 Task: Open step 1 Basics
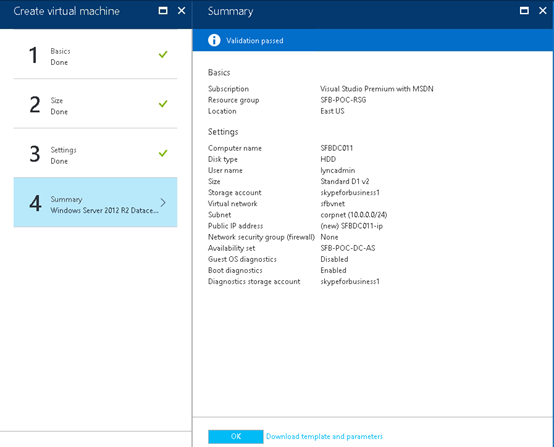[x=95, y=55]
